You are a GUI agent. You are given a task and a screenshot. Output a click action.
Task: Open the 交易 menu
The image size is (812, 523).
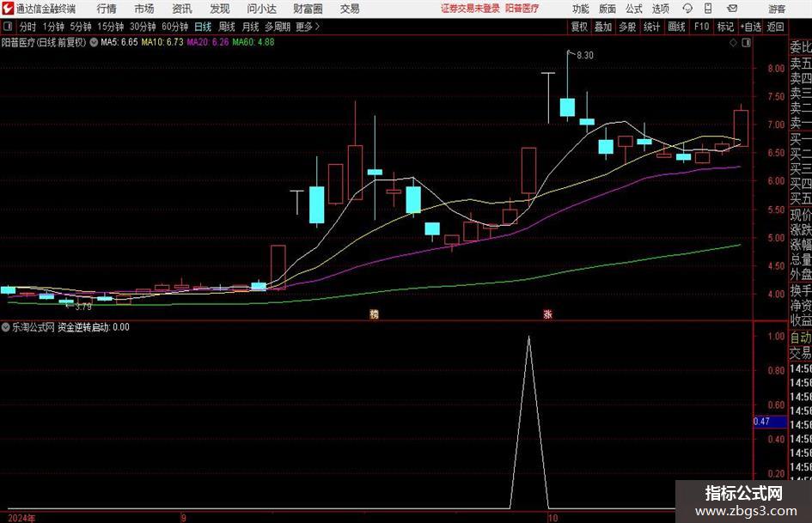click(x=350, y=9)
